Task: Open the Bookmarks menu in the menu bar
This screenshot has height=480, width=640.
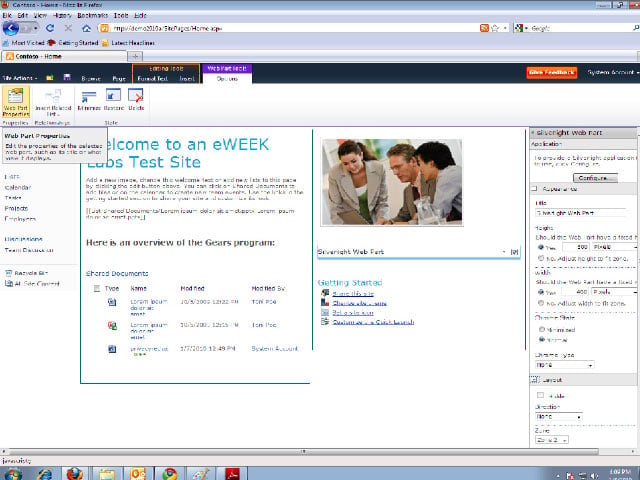Action: click(92, 15)
